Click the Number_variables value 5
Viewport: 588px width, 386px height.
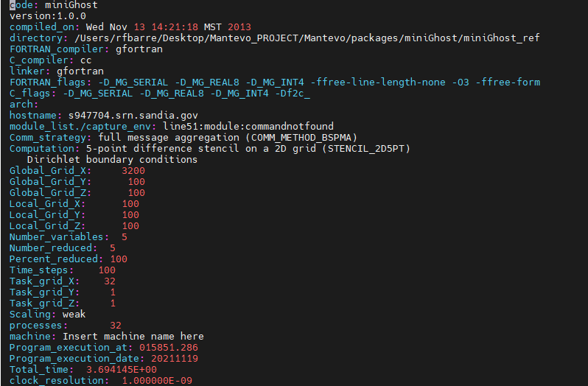tap(125, 237)
